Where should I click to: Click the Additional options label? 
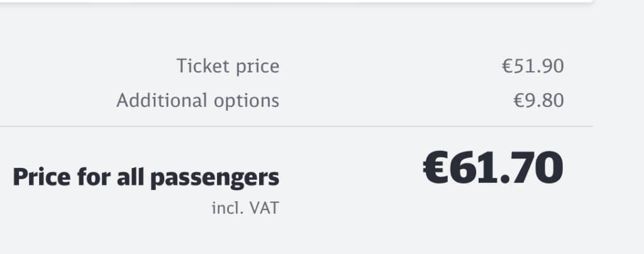198,101
